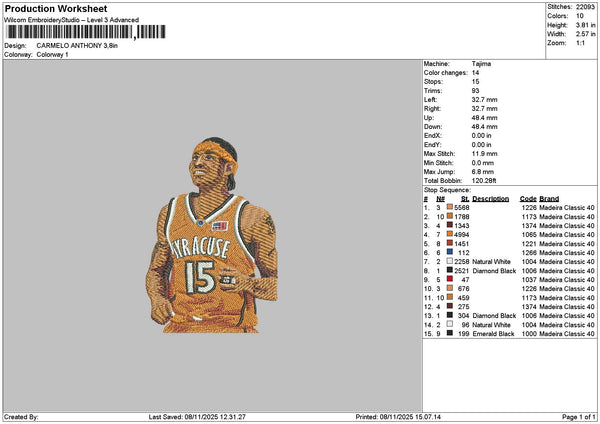Select stitch count 304 in stop 13
The height and width of the screenshot is (424, 600).
tap(463, 316)
